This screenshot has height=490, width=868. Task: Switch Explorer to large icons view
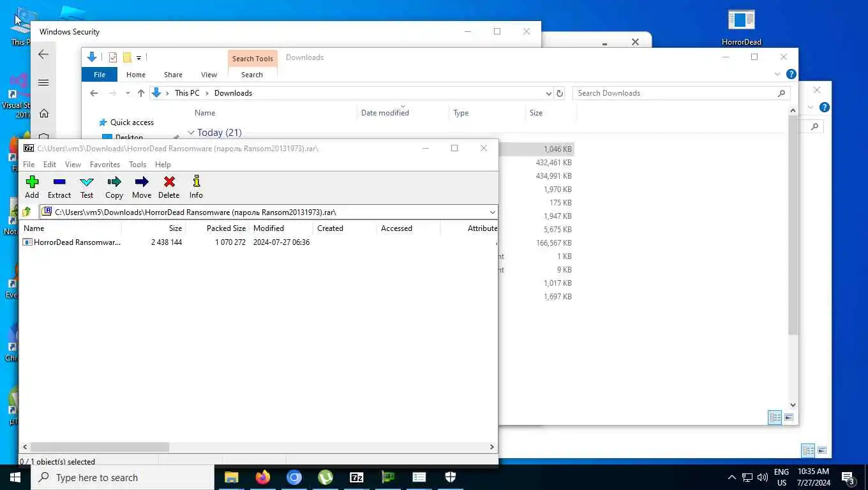[x=789, y=418]
